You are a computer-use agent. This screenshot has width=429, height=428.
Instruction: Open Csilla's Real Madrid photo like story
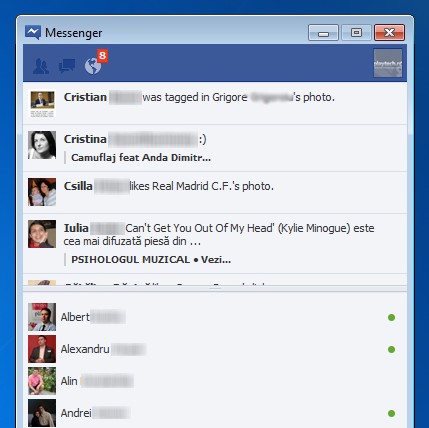(x=215, y=192)
